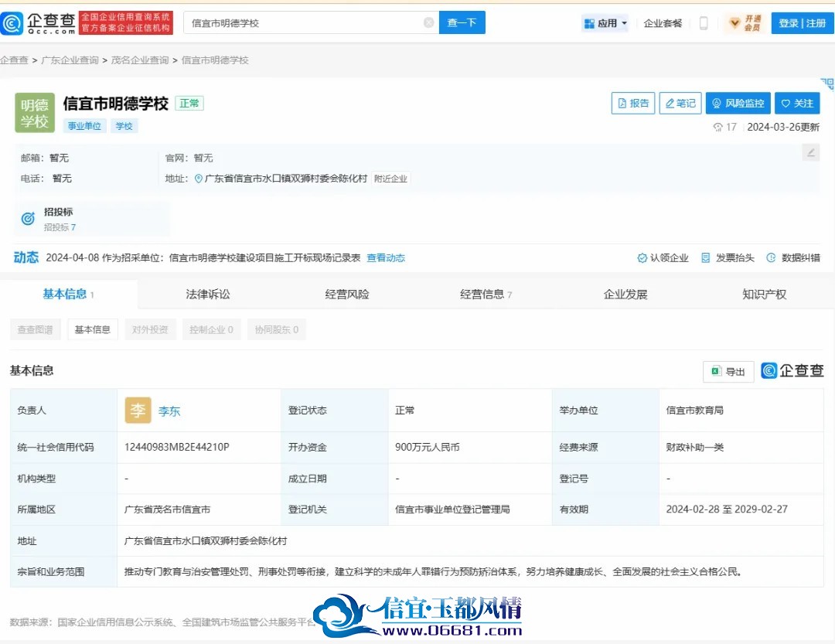
Task: Click the 学校 tag
Action: 124,126
